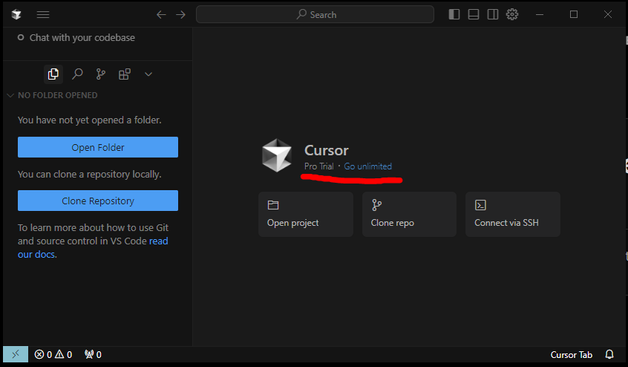
Task: Open the Search view magnifier icon
Action: [77, 74]
